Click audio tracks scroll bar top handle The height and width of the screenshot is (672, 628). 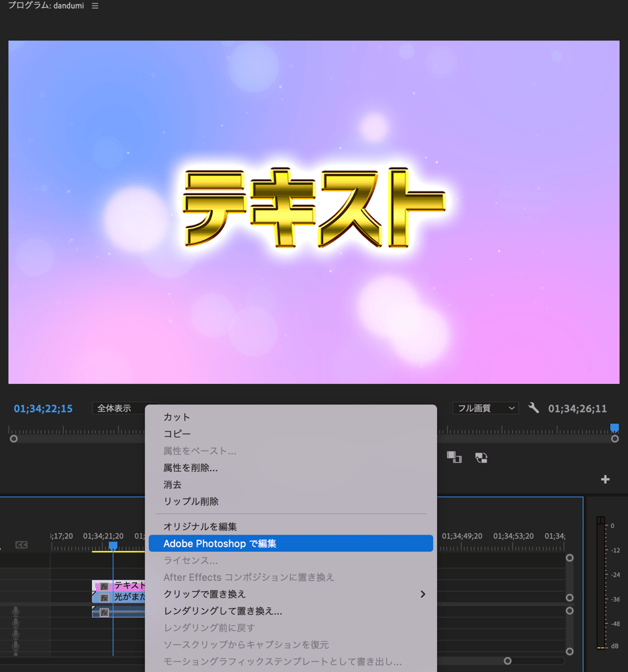tap(570, 611)
